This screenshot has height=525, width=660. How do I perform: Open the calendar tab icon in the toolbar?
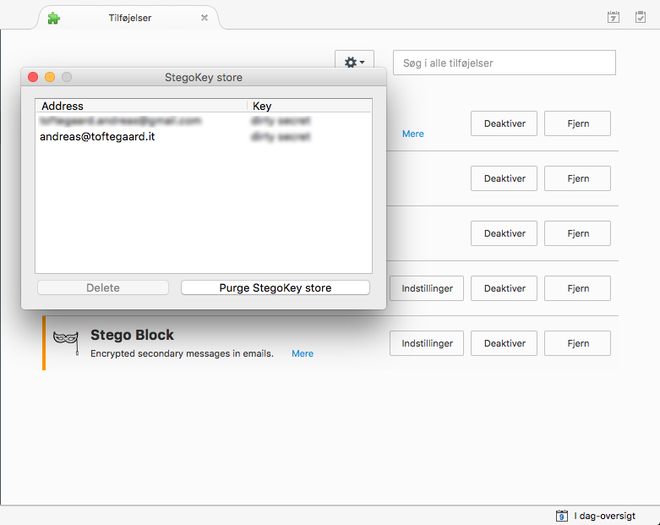tap(613, 17)
